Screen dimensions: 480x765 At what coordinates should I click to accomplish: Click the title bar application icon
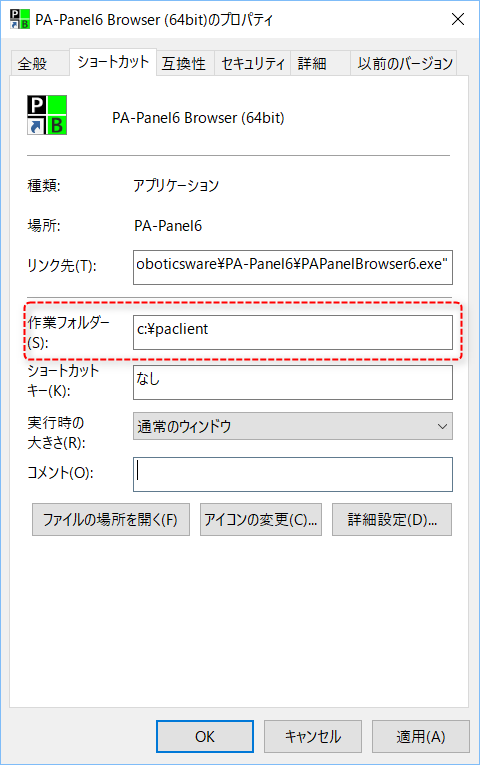(20, 19)
